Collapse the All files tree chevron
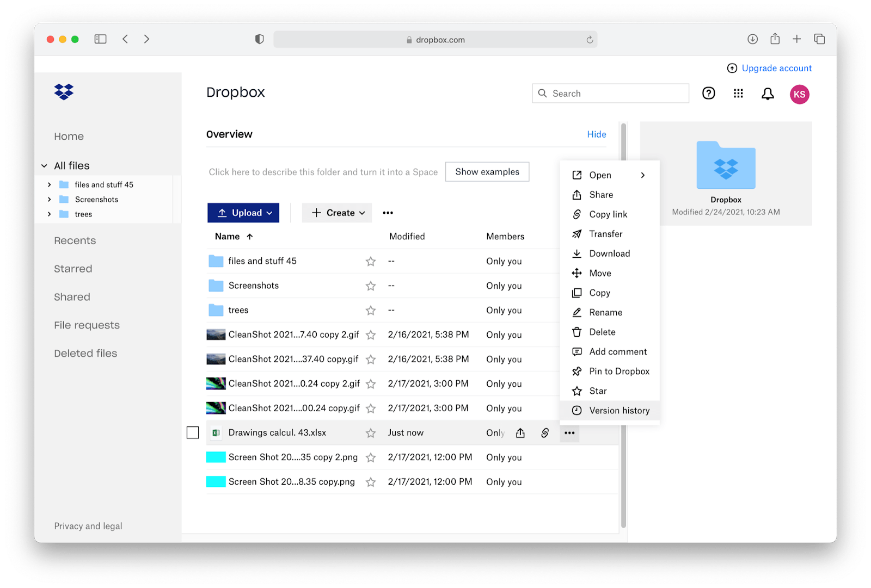871x588 pixels. click(x=45, y=166)
